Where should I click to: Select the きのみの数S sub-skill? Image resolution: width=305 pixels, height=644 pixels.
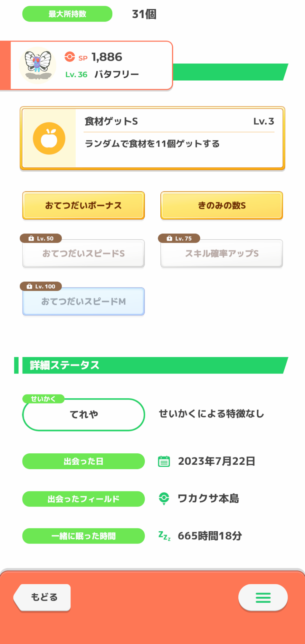(x=222, y=205)
